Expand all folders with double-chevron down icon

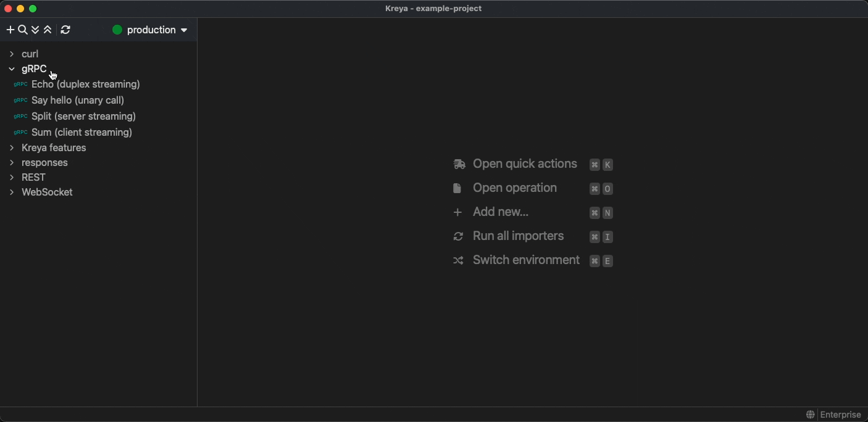[x=35, y=30]
